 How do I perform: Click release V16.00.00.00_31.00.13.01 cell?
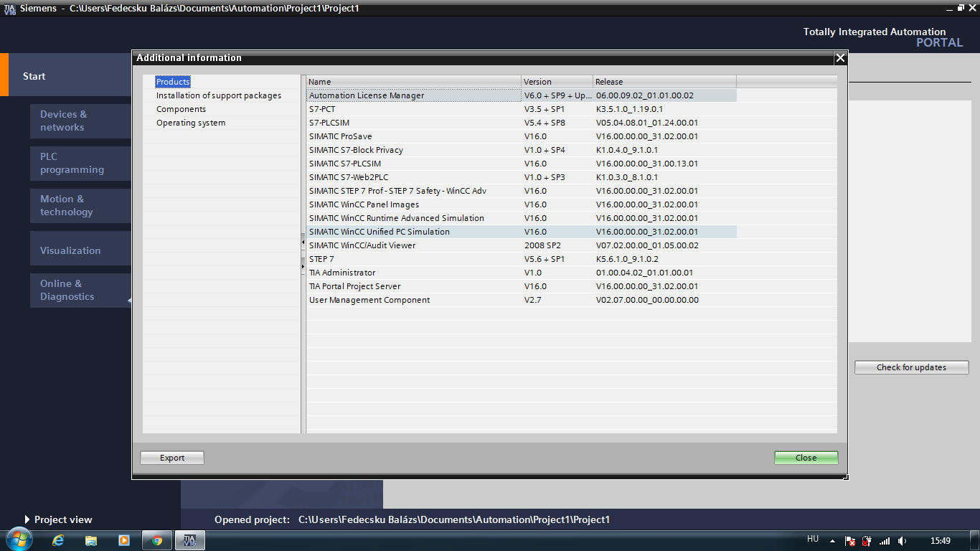click(x=665, y=164)
